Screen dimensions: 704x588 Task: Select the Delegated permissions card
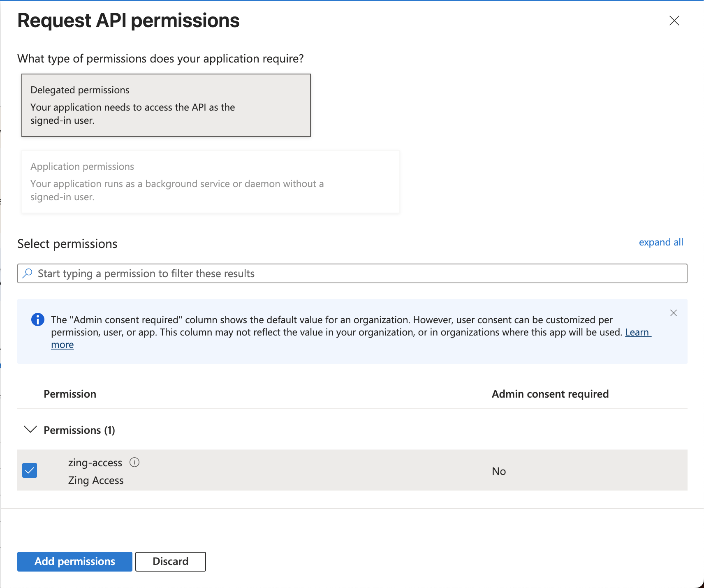click(x=166, y=105)
